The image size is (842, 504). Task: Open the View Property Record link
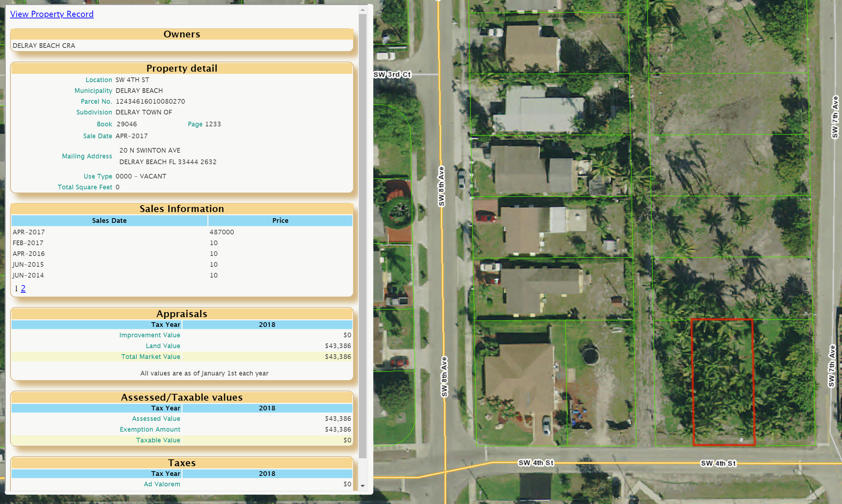51,14
